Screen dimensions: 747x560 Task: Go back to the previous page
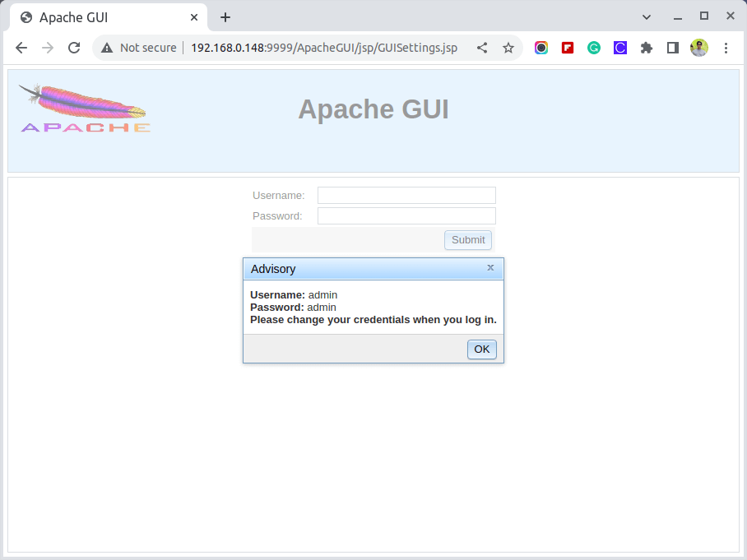tap(21, 48)
